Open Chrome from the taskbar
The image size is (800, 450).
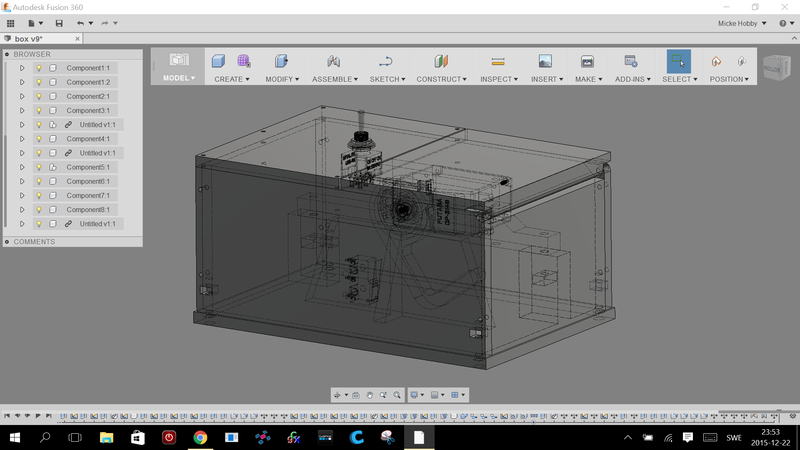point(200,437)
